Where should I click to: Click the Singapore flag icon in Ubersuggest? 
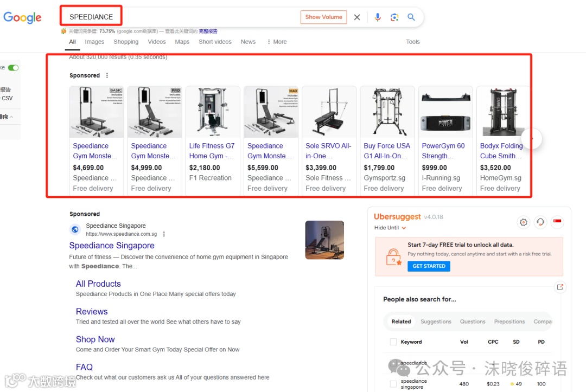pos(557,221)
